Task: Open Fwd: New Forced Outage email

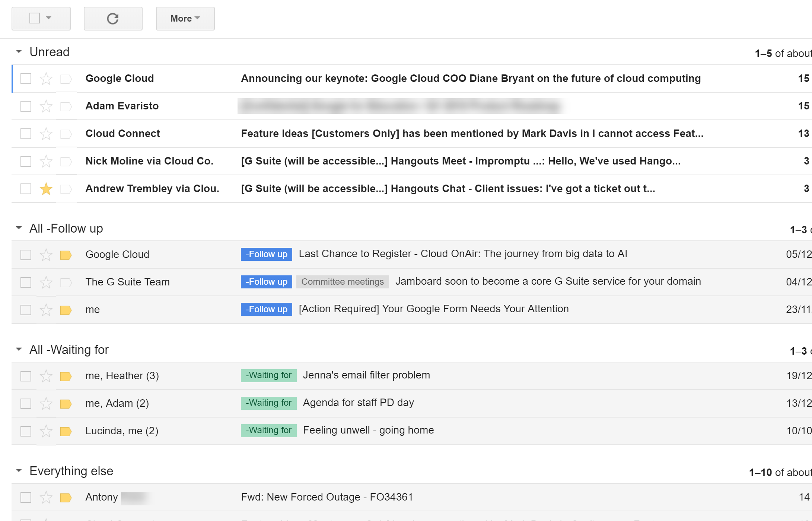Action: pyautogui.click(x=327, y=497)
